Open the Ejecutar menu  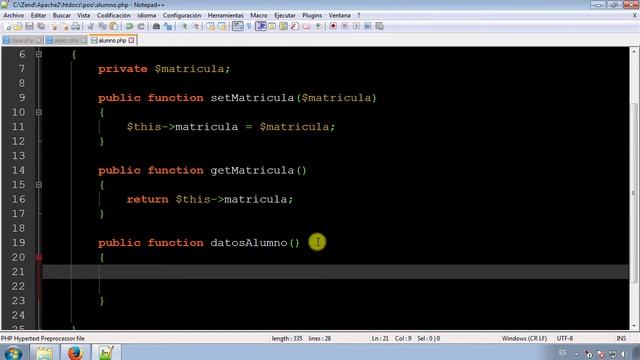[285, 16]
